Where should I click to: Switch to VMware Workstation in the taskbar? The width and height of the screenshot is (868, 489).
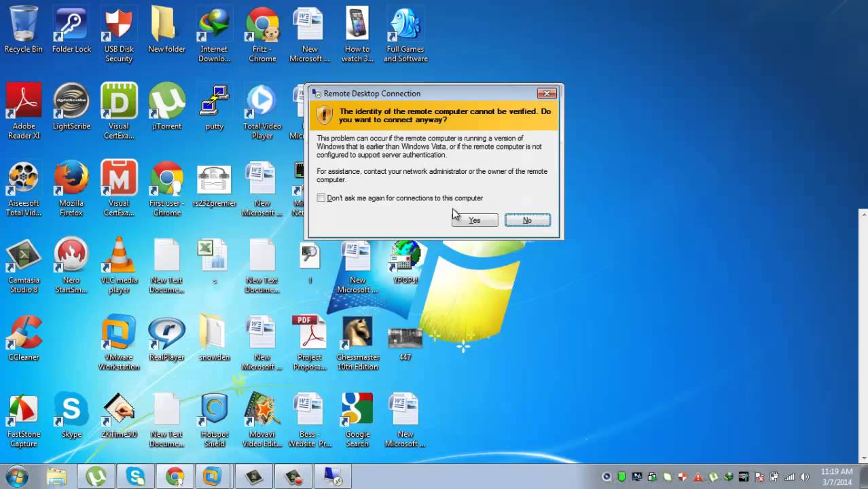(213, 477)
